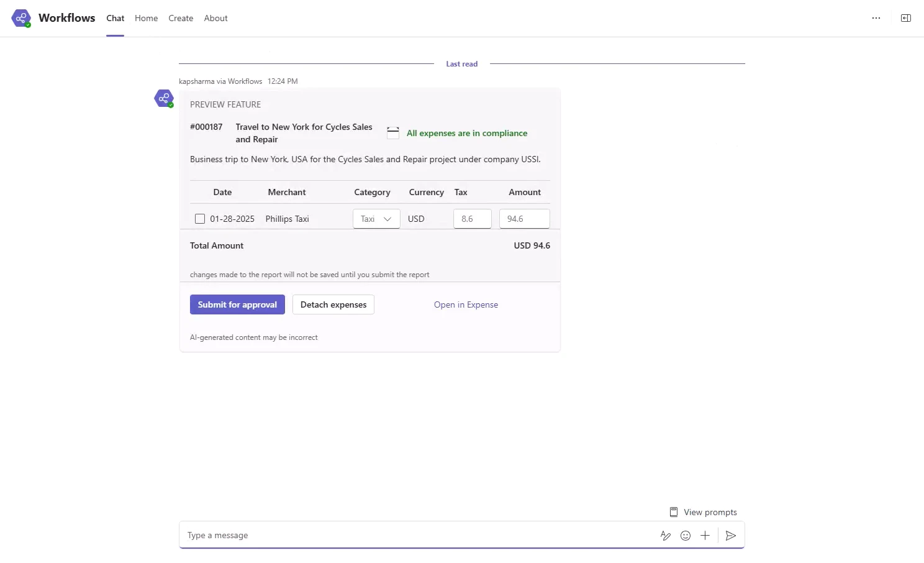Open the report in Expense
Viewport: 924px width, 563px height.
(x=466, y=304)
